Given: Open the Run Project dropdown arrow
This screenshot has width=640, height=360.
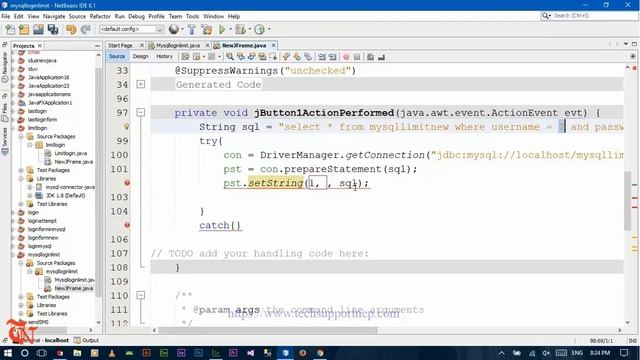Looking at the screenshot, I should point(230,29).
